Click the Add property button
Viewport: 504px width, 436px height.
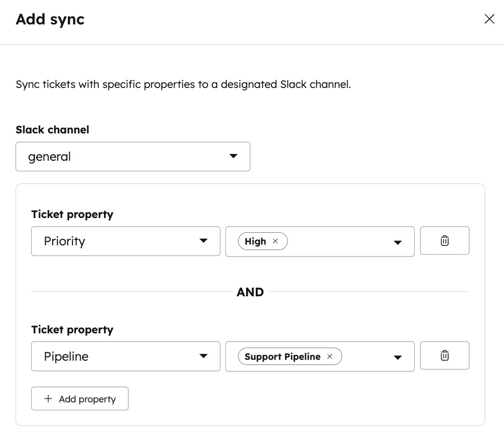[79, 398]
